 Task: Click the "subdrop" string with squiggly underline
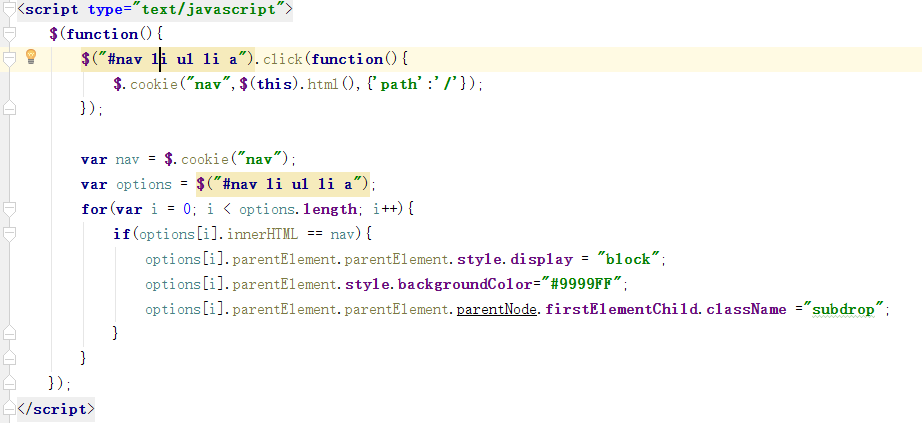pos(844,309)
